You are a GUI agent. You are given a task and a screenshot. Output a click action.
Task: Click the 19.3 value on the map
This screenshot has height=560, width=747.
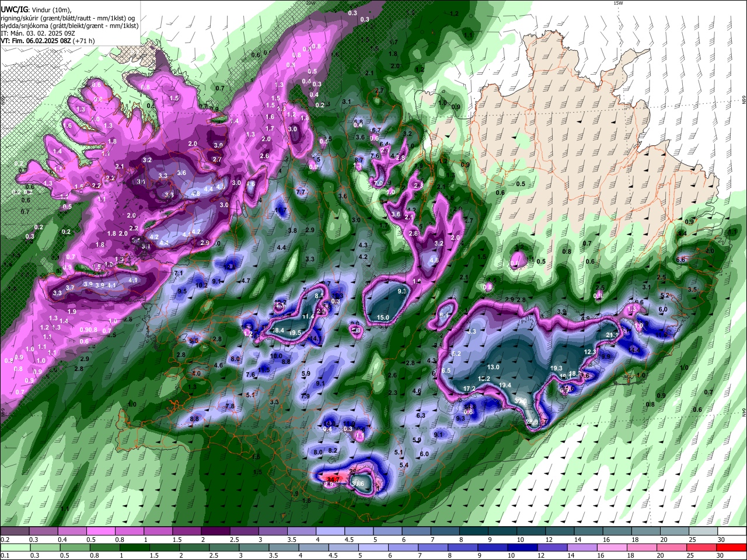tap(556, 369)
